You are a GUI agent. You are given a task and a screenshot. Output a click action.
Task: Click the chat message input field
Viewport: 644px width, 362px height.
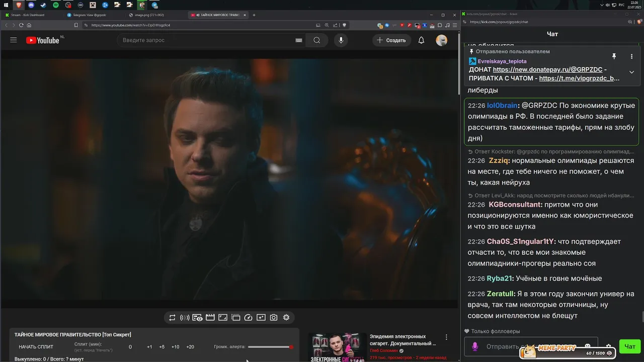531,346
